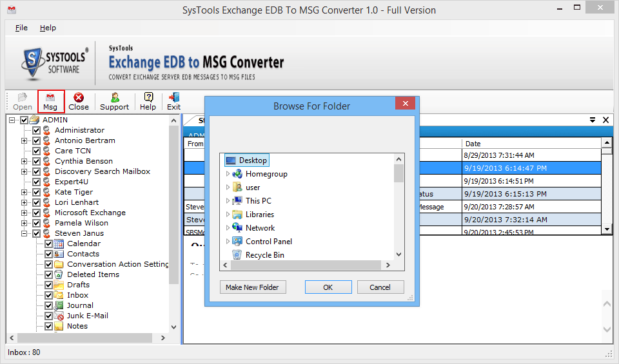
Task: Open the File menu
Action: pos(21,28)
